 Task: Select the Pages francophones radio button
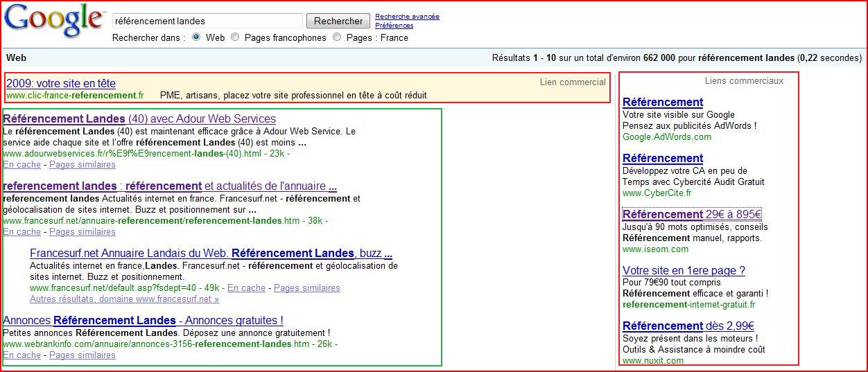(235, 37)
